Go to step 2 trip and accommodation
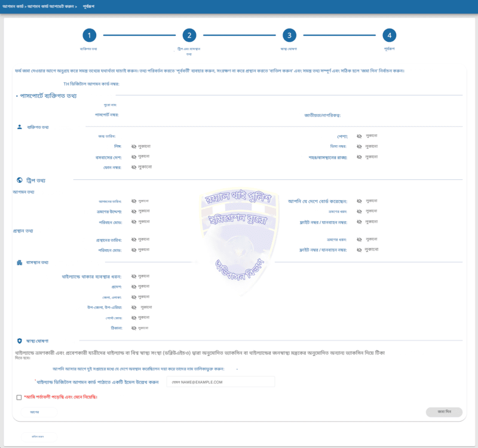Image resolution: width=478 pixels, height=448 pixels. tap(189, 35)
